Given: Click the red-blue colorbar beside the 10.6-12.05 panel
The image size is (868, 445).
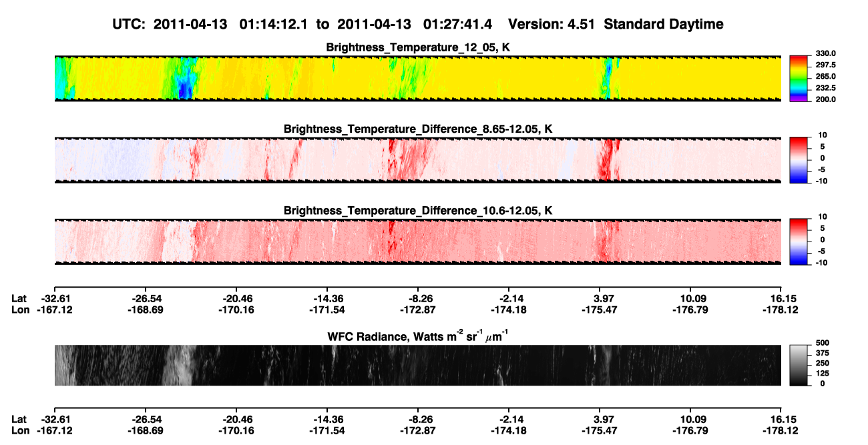Looking at the screenshot, I should click(x=799, y=242).
